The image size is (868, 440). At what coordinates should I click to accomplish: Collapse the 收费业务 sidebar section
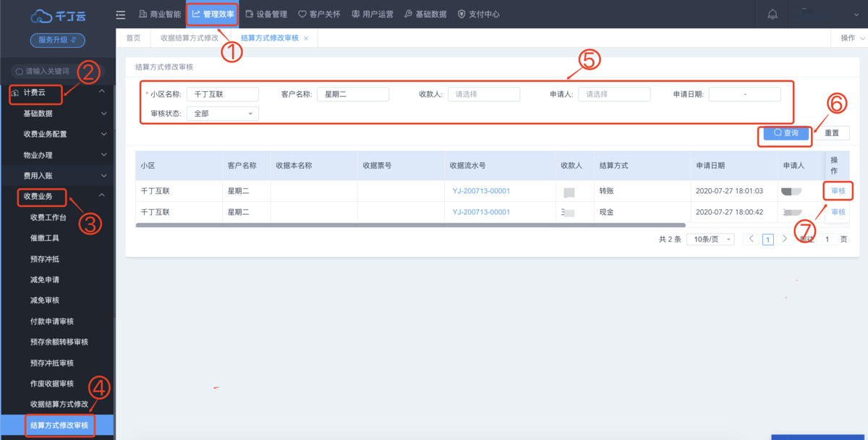(57, 196)
